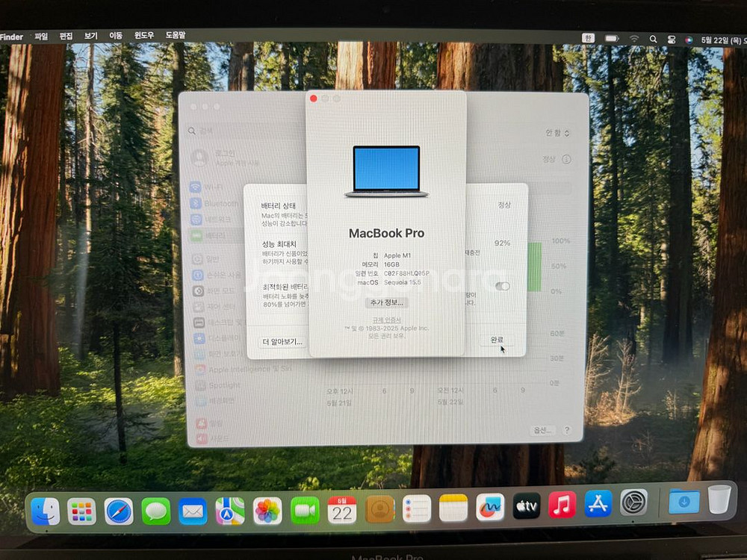This screenshot has height=560, width=747.
Task: Select Spotlight in Settings sidebar
Action: tap(219, 385)
